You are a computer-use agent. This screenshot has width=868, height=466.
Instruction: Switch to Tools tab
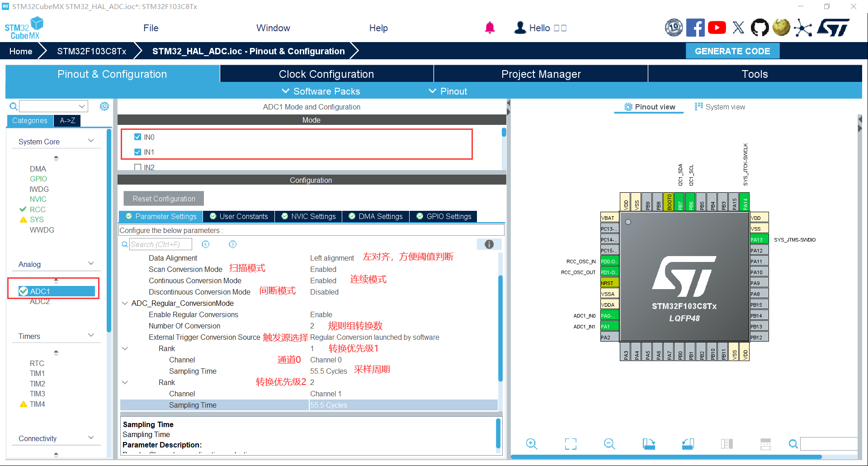tap(755, 74)
